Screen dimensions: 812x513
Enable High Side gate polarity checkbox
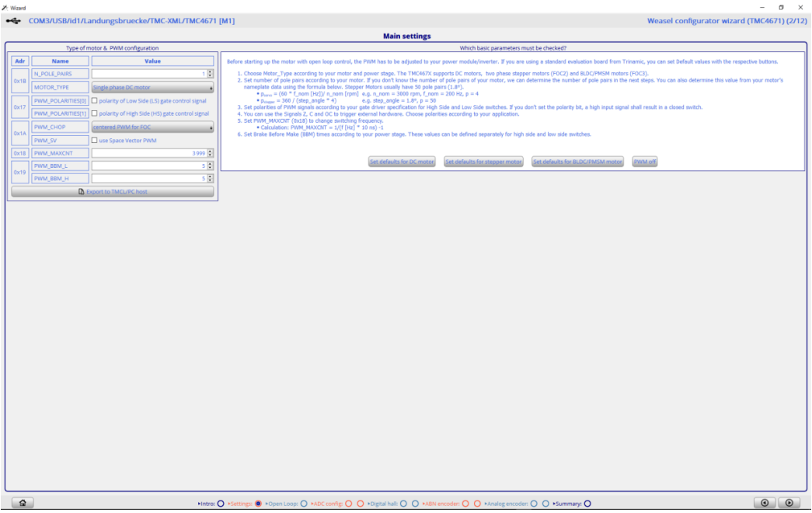click(x=95, y=113)
